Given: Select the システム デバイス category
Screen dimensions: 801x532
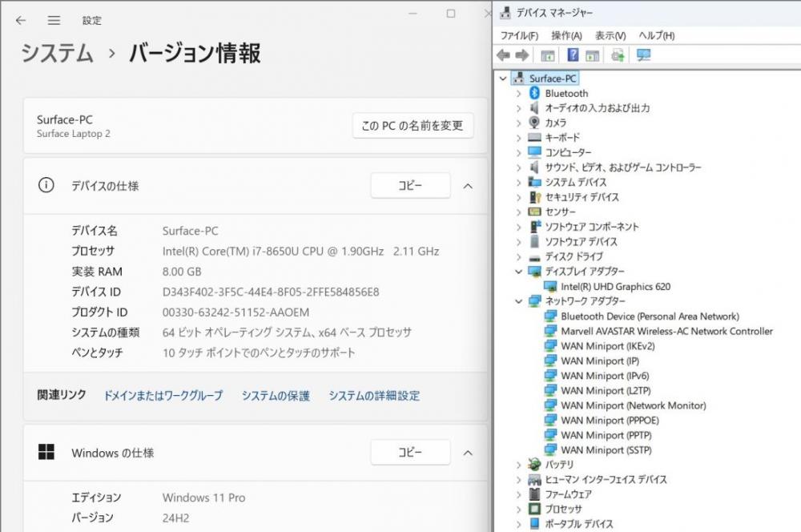Looking at the screenshot, I should (x=576, y=182).
